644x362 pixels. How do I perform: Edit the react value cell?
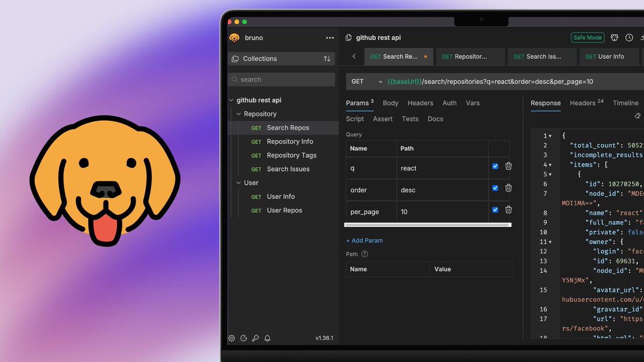(442, 168)
